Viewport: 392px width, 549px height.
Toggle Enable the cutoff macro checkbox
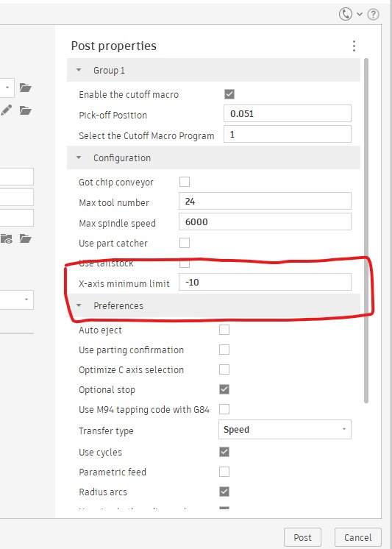(229, 94)
